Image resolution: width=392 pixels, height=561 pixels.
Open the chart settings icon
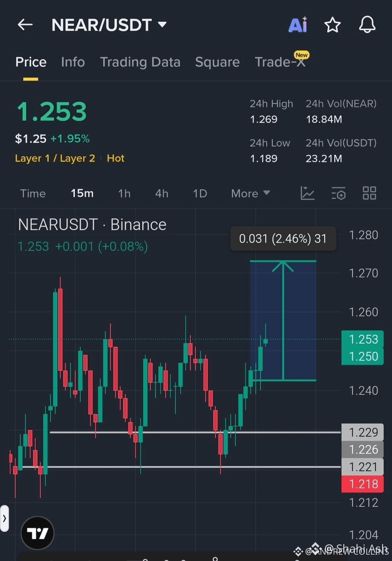tap(339, 193)
